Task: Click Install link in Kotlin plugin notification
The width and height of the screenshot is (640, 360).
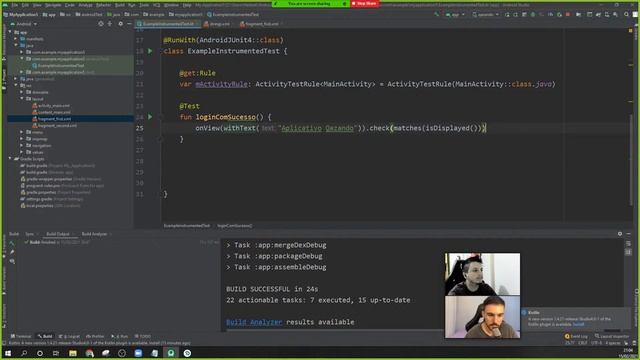Action: [578, 324]
